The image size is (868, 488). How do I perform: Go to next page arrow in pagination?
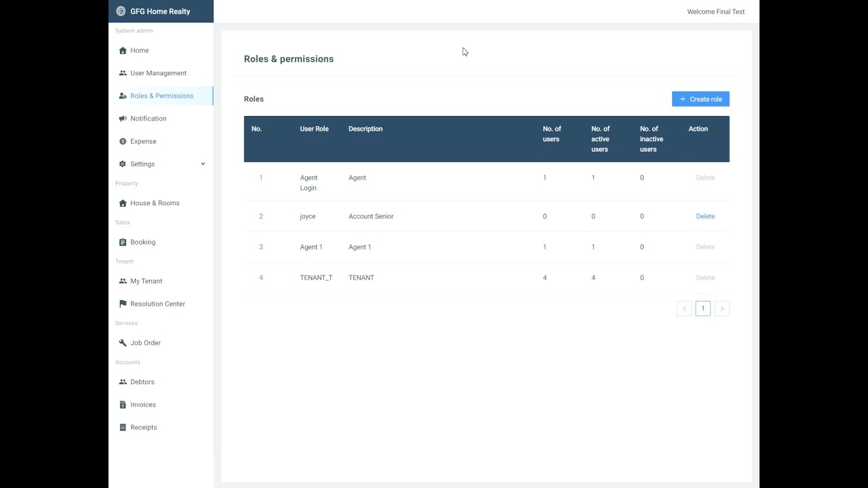722,309
